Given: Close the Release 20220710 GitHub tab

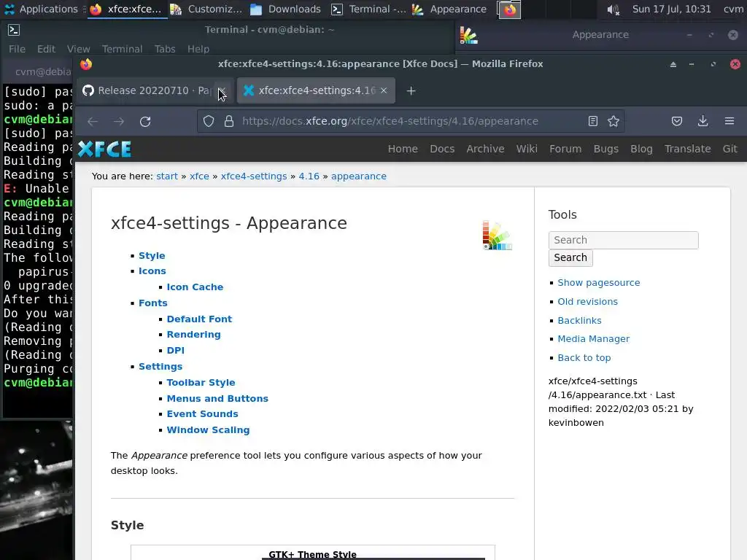Looking at the screenshot, I should 222,90.
